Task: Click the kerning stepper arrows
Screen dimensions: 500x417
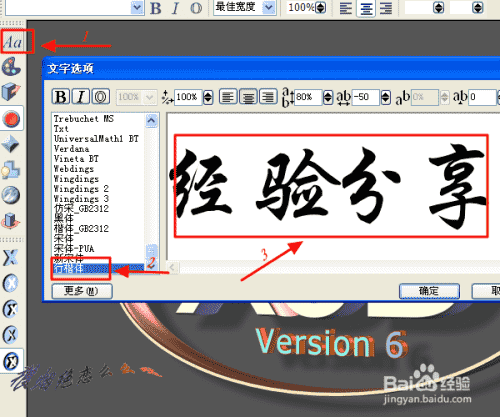Action: (x=445, y=97)
